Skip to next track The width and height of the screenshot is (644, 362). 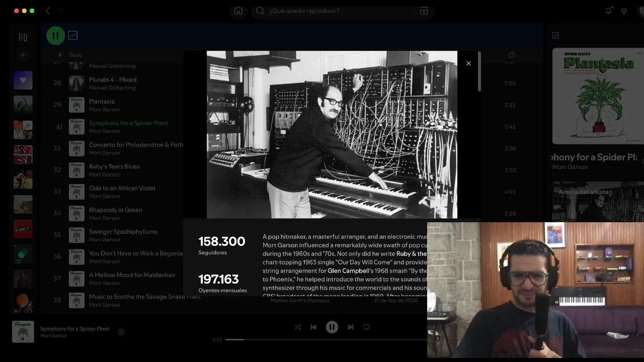tap(351, 327)
